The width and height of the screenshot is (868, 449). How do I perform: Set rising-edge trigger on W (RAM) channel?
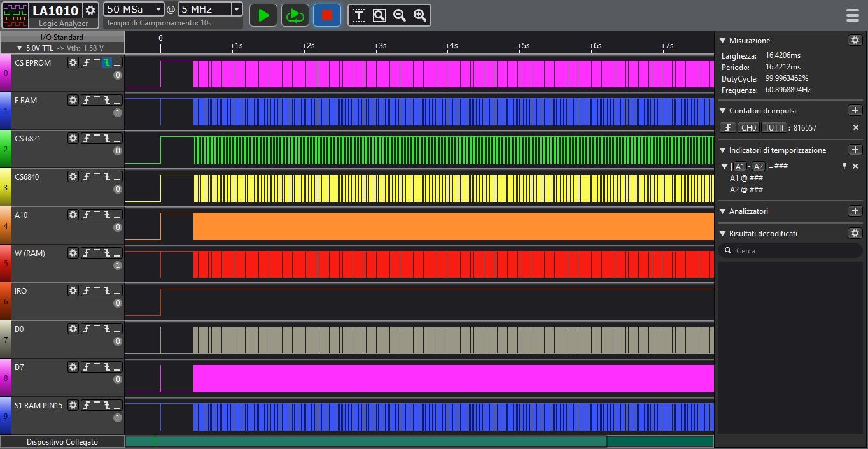tap(87, 253)
